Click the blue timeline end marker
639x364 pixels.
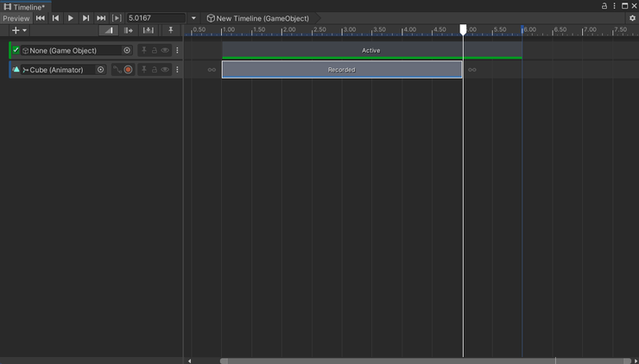[522, 28]
